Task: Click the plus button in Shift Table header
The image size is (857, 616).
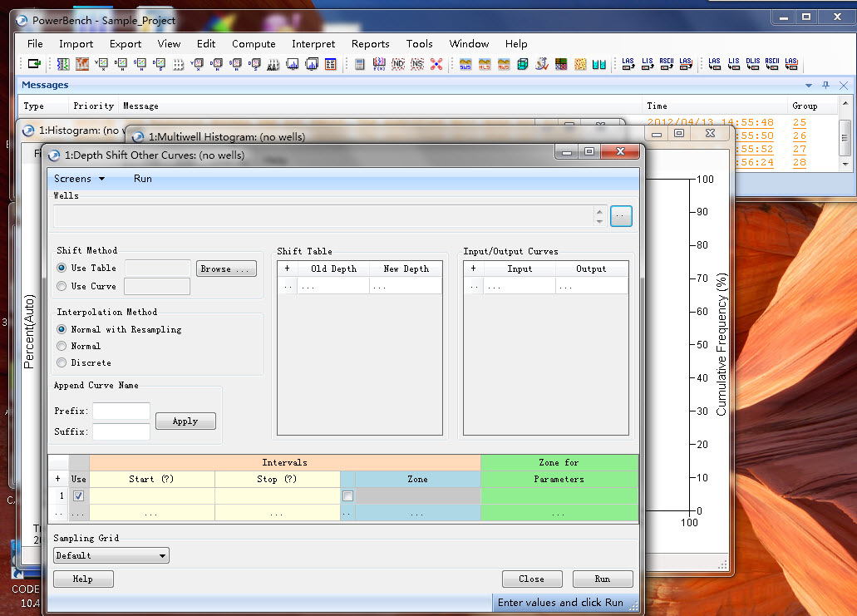Action: pos(288,269)
